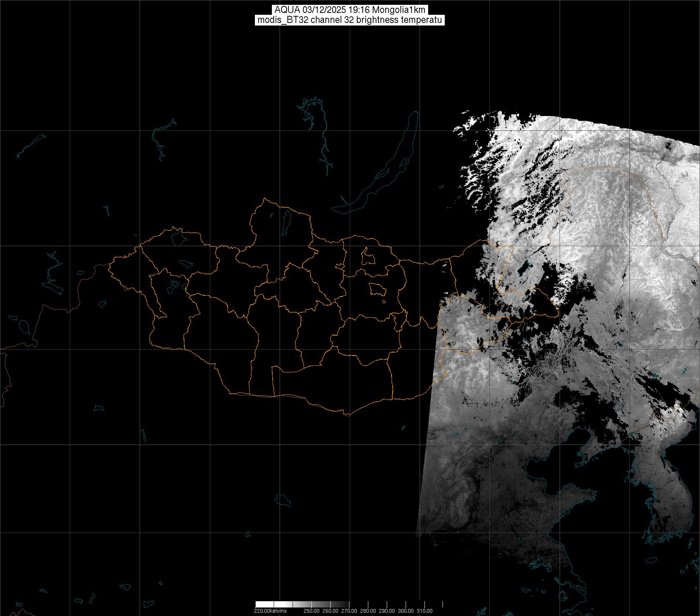Click the 310.00 colorbar label

[x=424, y=611]
